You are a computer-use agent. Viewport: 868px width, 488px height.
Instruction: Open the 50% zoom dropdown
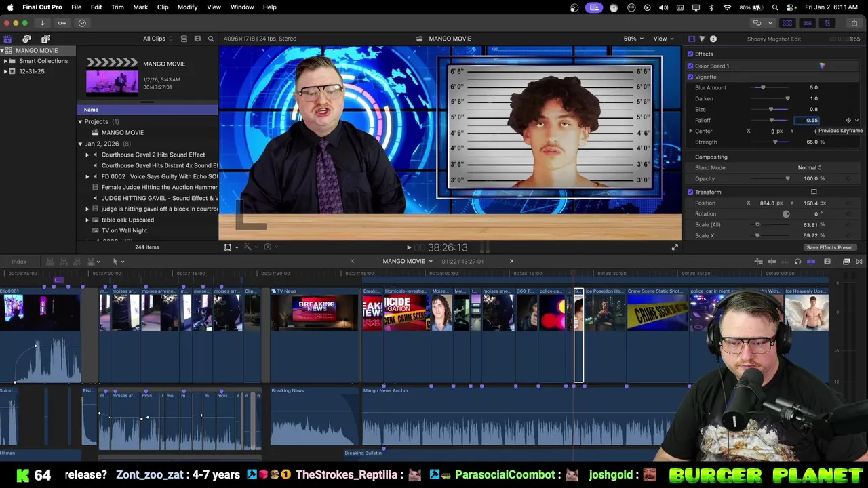tap(633, 39)
